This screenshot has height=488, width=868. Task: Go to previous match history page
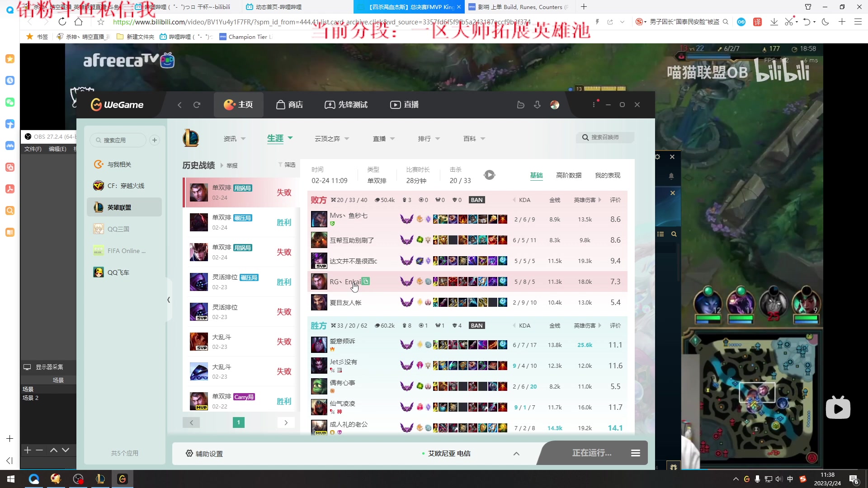click(x=191, y=423)
